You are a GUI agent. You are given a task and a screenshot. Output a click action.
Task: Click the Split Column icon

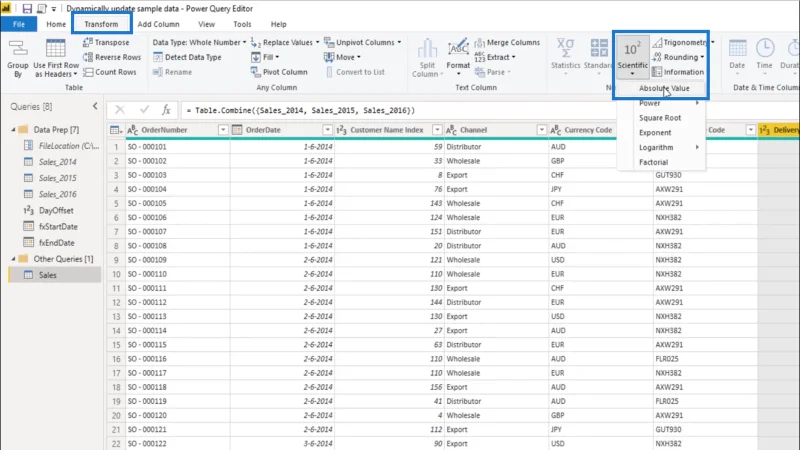(427, 49)
